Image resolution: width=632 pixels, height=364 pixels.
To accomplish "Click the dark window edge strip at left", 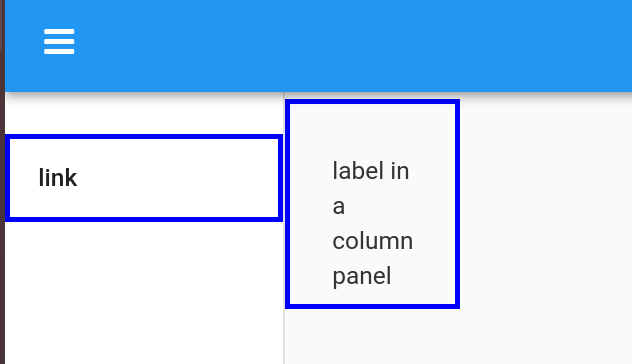I will pyautogui.click(x=2, y=182).
